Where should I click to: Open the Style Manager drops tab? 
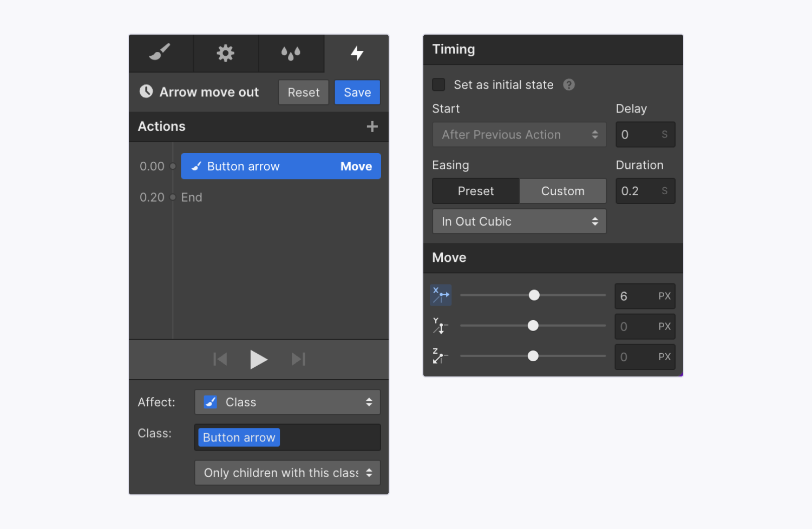tap(291, 53)
